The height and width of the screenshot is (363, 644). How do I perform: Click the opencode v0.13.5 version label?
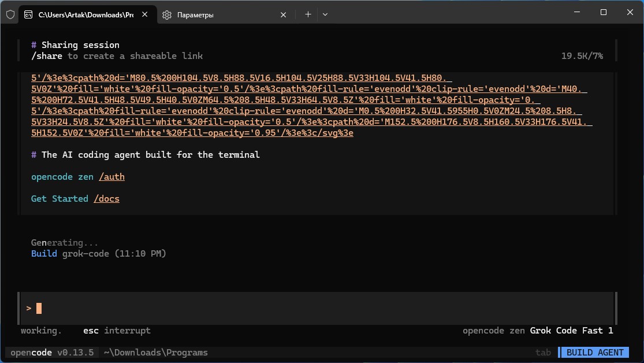pos(52,353)
